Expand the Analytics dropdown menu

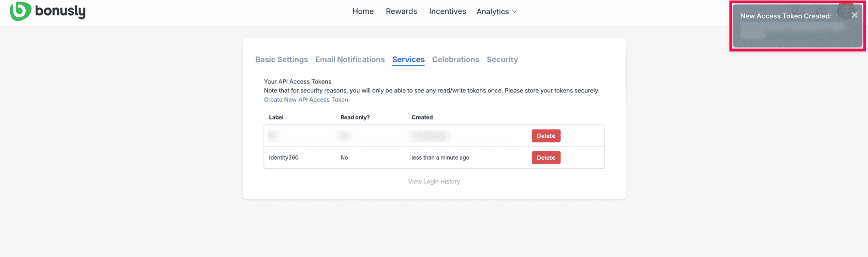coord(496,12)
